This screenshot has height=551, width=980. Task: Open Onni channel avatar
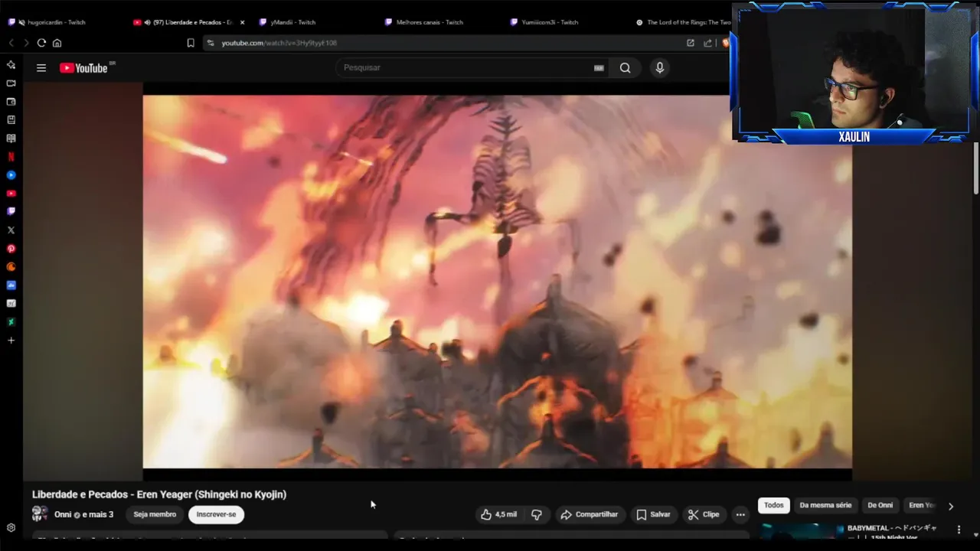coord(40,514)
